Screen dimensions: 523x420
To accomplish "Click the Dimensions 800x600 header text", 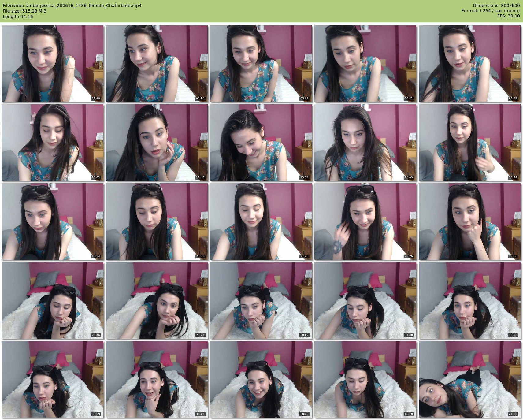I will [x=496, y=6].
